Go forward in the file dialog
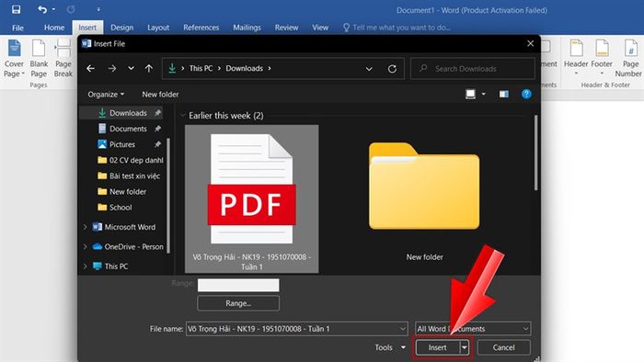This screenshot has height=362, width=644. tap(111, 69)
